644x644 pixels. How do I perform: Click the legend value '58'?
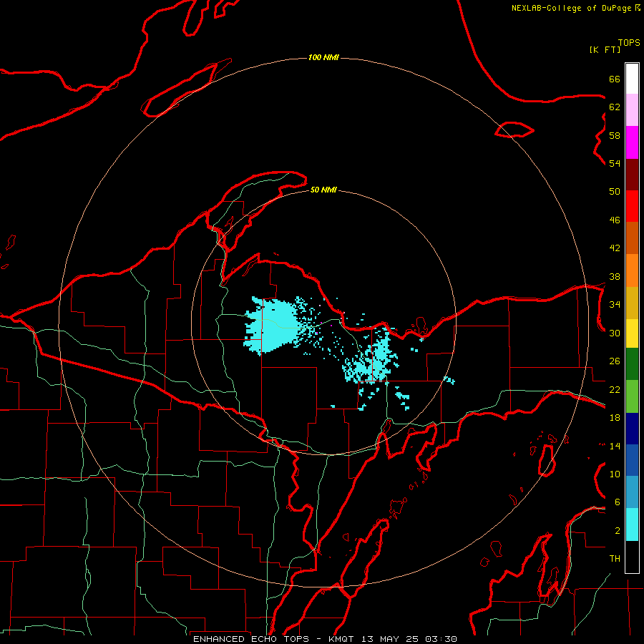point(615,135)
